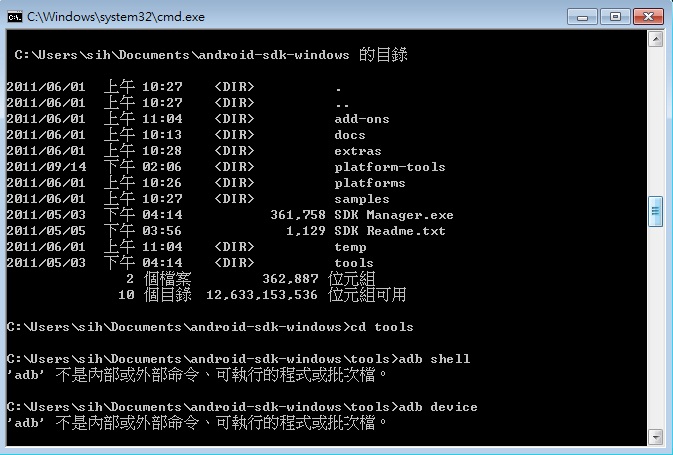
Task: Click the scrollbar up arrow
Action: click(655, 39)
